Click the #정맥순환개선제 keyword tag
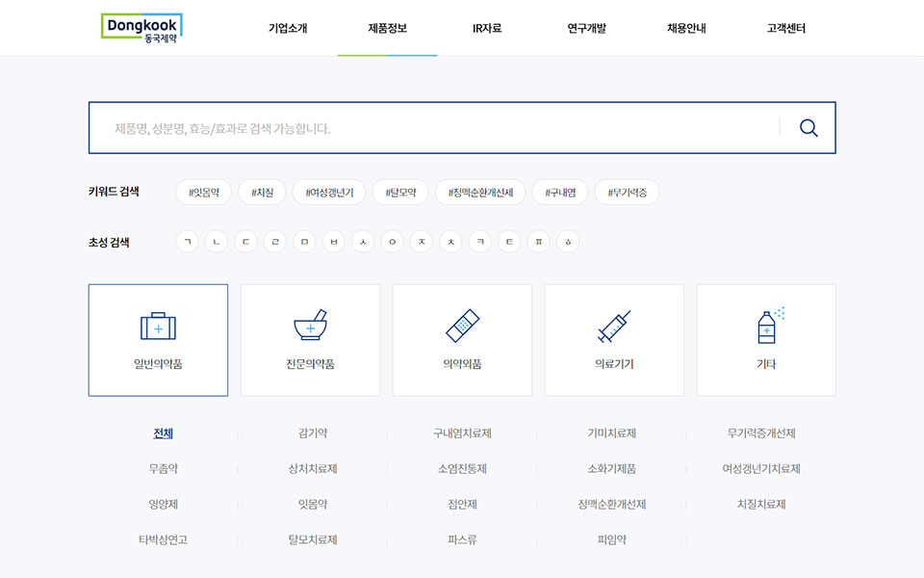924x578 pixels. 480,193
